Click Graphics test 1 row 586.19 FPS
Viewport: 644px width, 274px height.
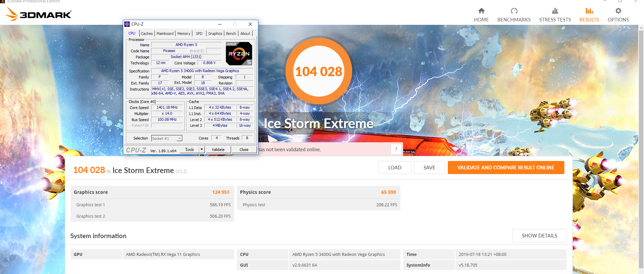click(x=152, y=205)
